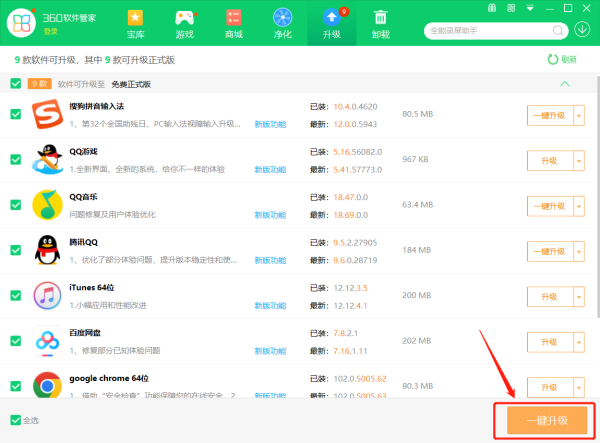Click the 刷新 refresh button
This screenshot has width=600, height=443.
(x=562, y=59)
